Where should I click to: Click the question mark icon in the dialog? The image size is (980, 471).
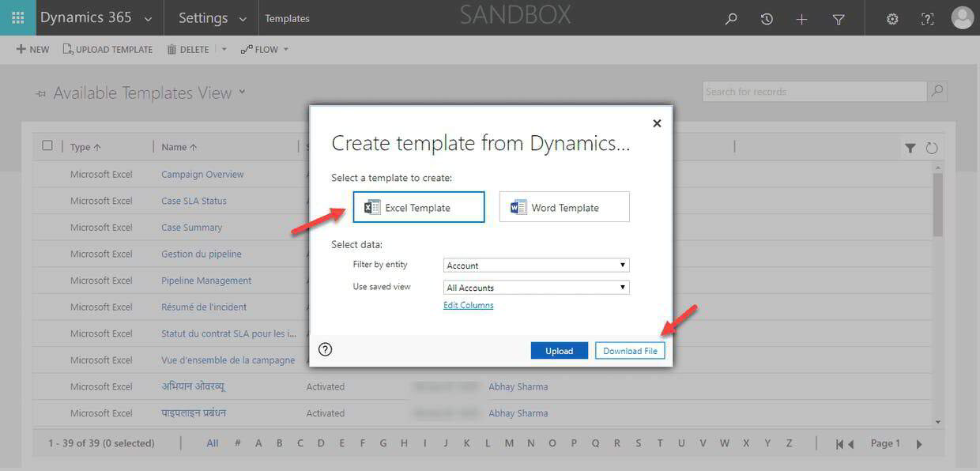(x=325, y=348)
